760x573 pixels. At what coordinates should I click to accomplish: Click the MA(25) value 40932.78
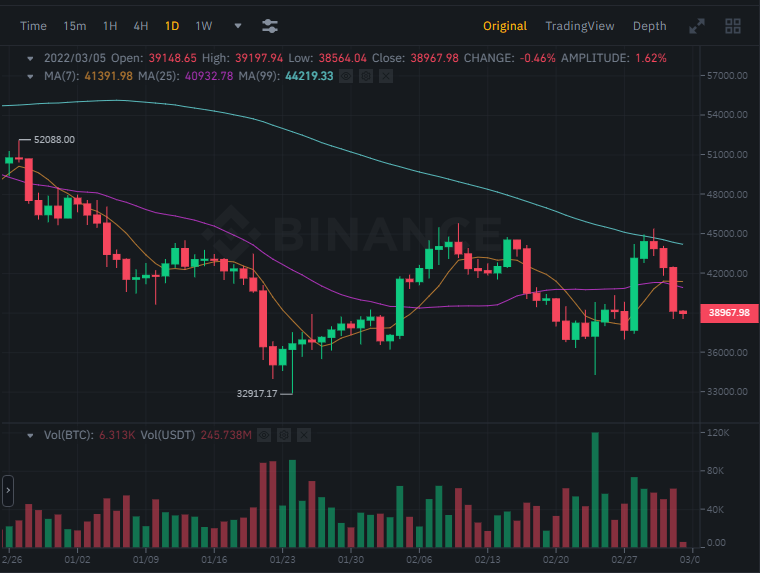click(209, 76)
